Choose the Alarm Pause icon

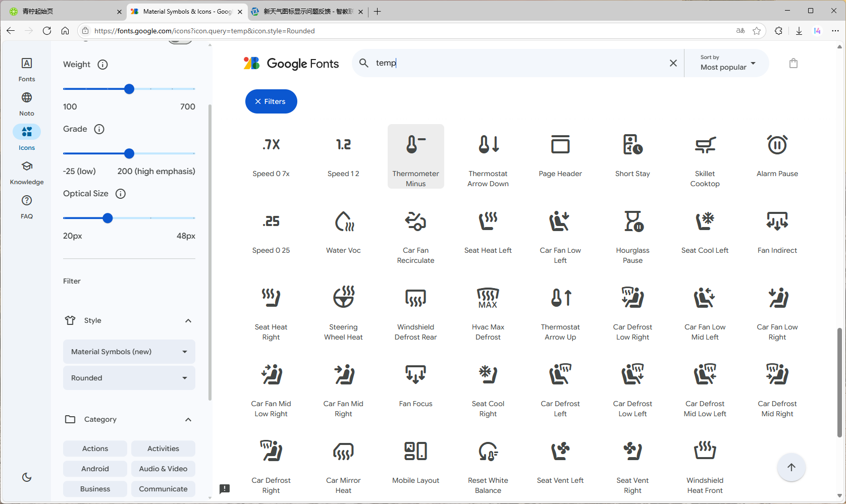[x=777, y=156]
